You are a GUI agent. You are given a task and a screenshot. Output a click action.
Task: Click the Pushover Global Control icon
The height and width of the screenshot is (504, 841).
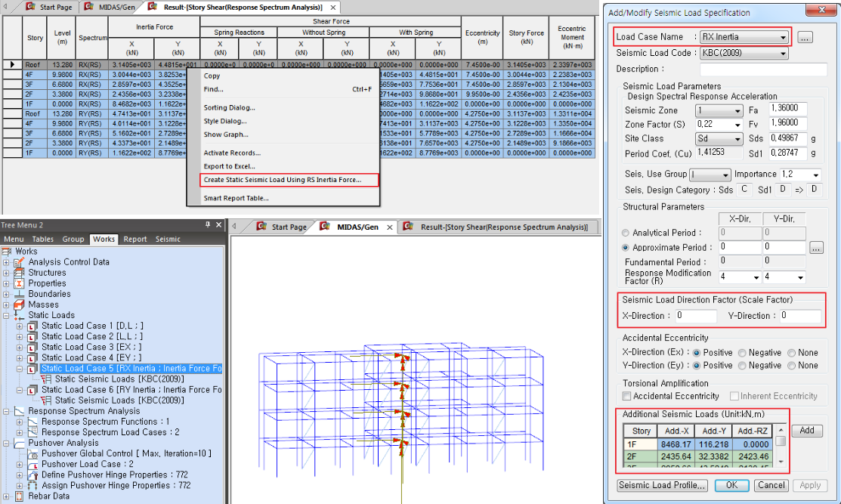pos(32,453)
